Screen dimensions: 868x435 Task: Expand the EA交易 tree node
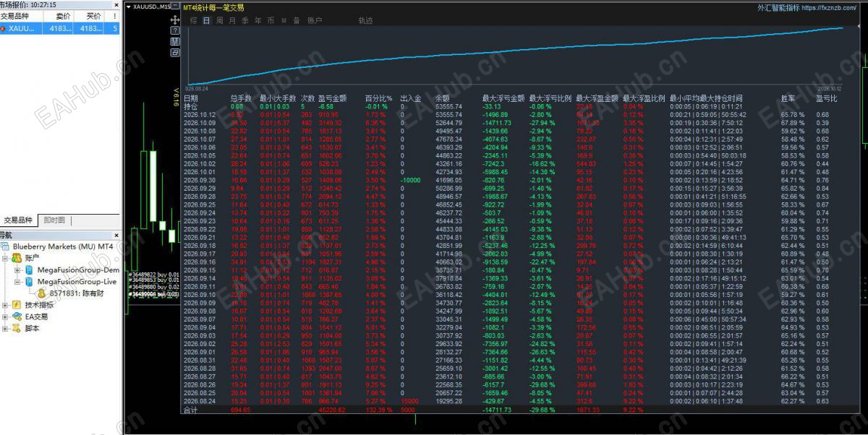pos(6,316)
